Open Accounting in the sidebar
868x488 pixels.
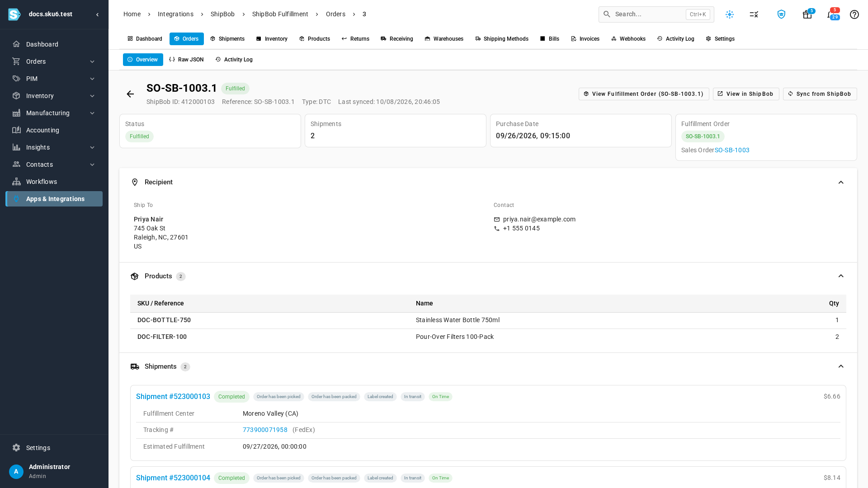tap(54, 130)
